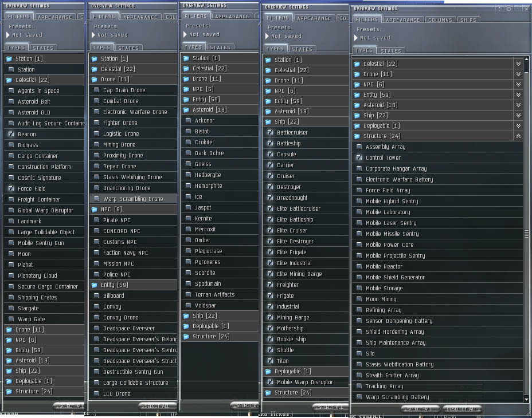
Task: Click Select All next to Deselect All
Action: tap(420, 409)
